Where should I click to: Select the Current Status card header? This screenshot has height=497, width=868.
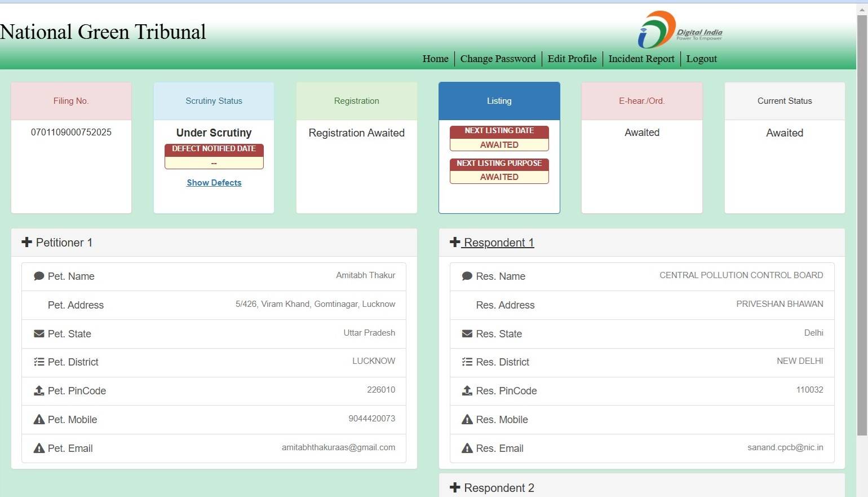[x=785, y=101]
